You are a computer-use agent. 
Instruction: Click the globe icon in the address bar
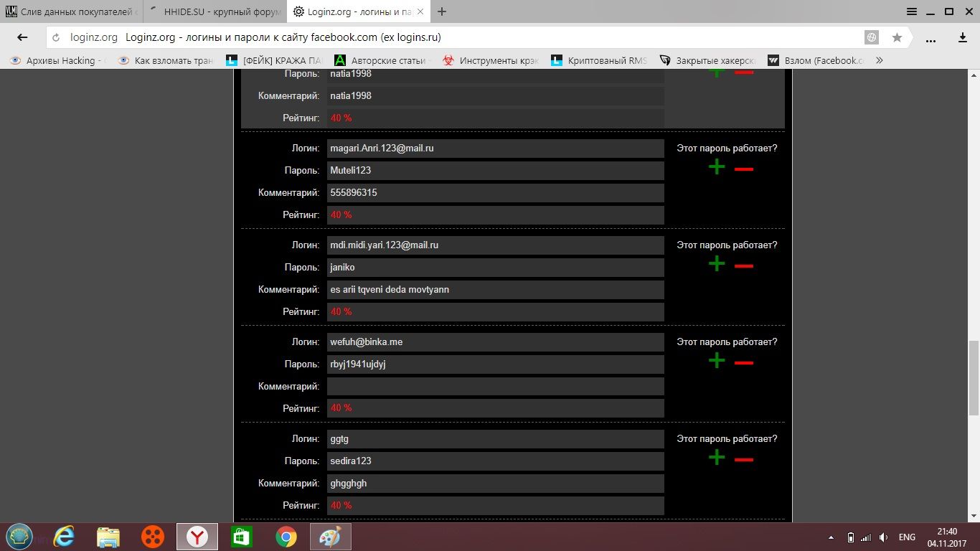[x=872, y=37]
